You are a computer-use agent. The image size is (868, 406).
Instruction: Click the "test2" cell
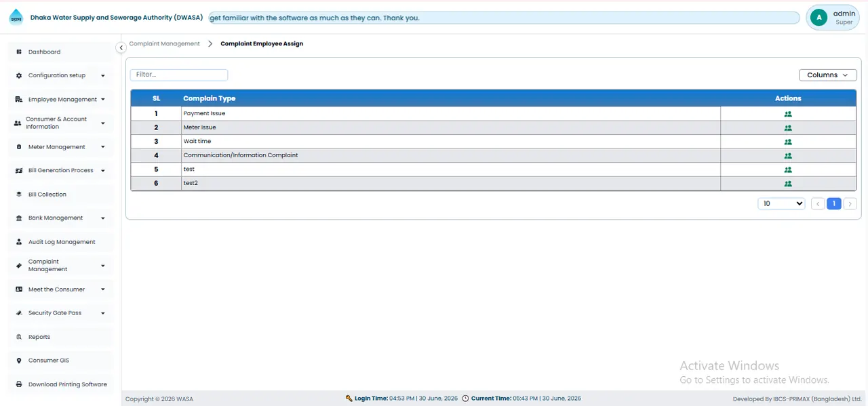(450, 183)
